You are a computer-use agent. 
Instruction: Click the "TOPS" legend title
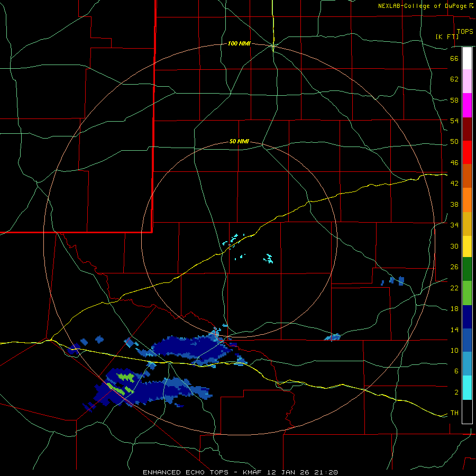point(465,32)
